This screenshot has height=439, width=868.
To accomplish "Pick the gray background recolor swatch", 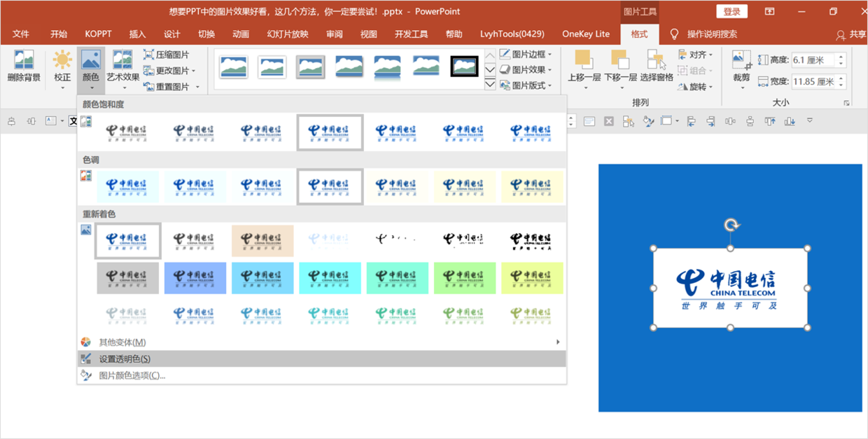I will click(x=128, y=278).
